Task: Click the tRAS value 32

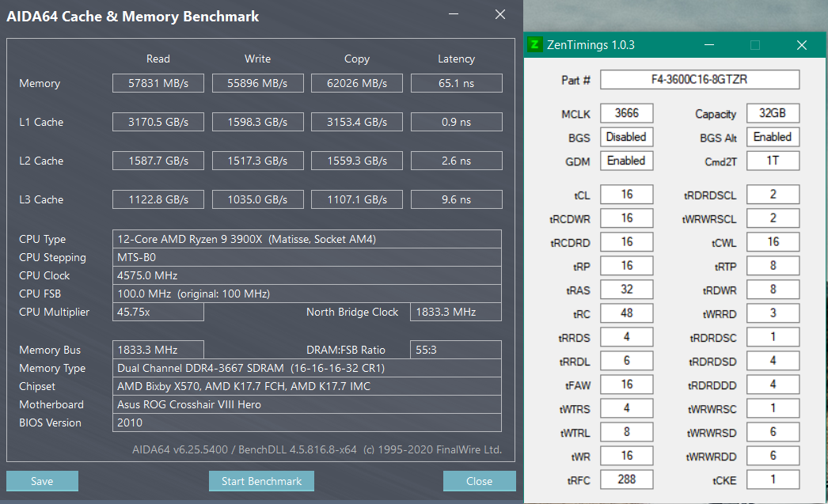Action: [x=627, y=290]
